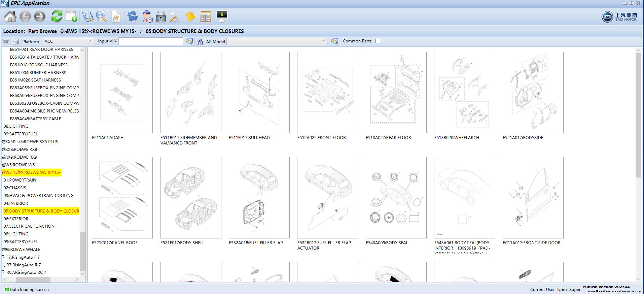Open the AS Model dropdown
This screenshot has width=644, height=294.
[x=277, y=41]
